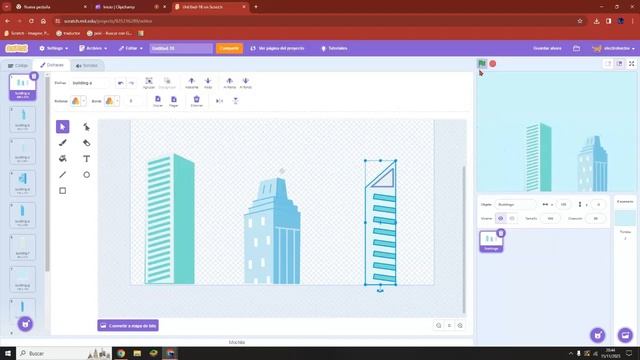Redo the costume edit

pos(131,83)
